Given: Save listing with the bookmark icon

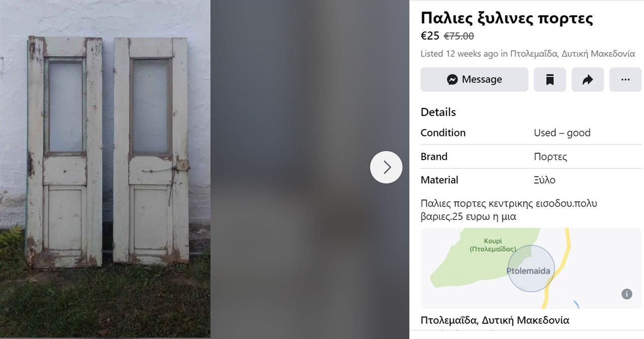Looking at the screenshot, I should (x=550, y=80).
